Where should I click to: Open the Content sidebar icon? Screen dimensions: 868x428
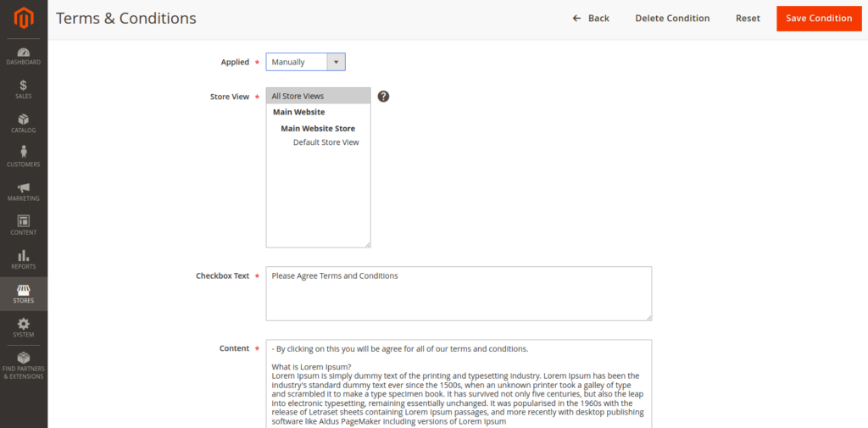(23, 225)
